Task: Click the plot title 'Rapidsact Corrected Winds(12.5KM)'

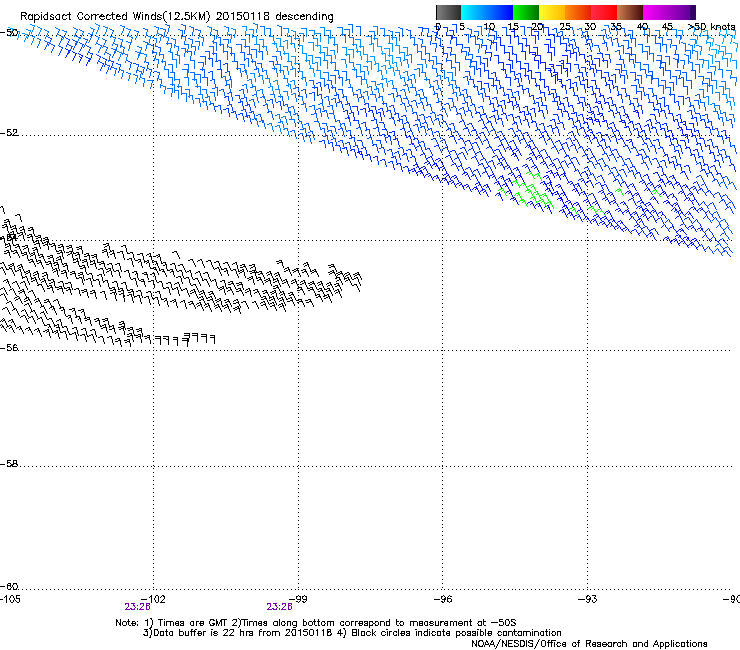Action: [x=115, y=17]
